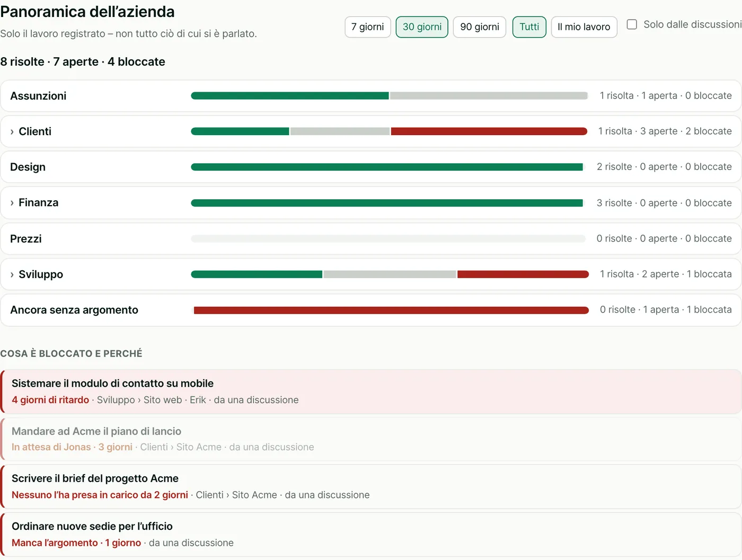Image resolution: width=742 pixels, height=560 pixels.
Task: Open 'Ordinare nuove sedie per l'ufficio'
Action: click(370, 534)
